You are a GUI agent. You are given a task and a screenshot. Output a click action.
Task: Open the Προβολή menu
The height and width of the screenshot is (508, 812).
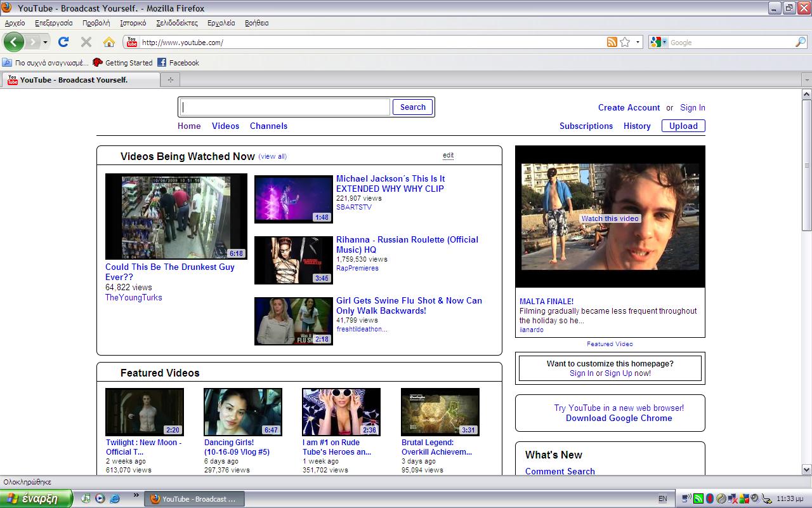pyautogui.click(x=96, y=23)
